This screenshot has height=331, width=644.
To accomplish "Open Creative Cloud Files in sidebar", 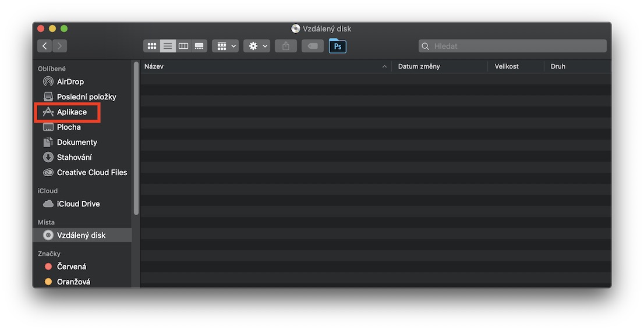I will (82, 173).
